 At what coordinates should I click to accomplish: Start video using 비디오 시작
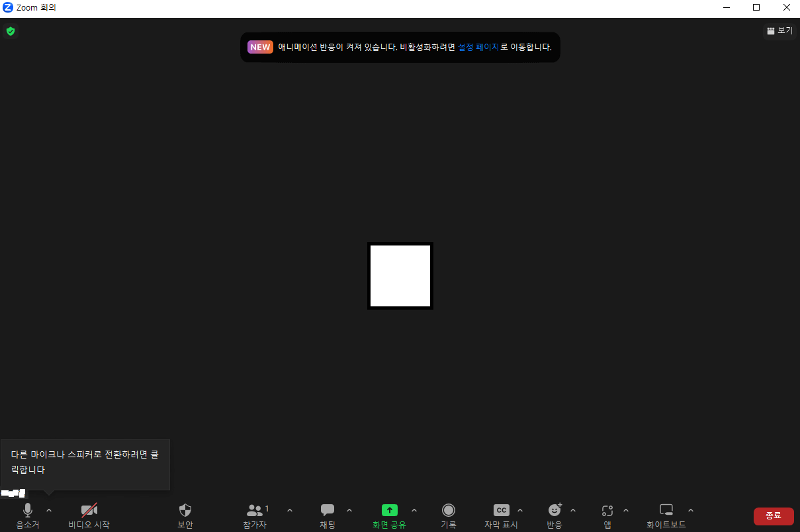click(88, 515)
